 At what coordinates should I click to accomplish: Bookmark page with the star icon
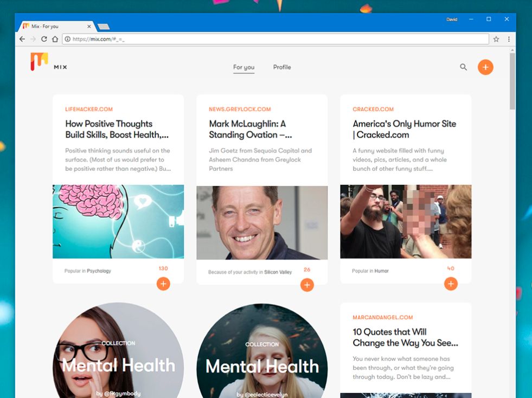[496, 39]
